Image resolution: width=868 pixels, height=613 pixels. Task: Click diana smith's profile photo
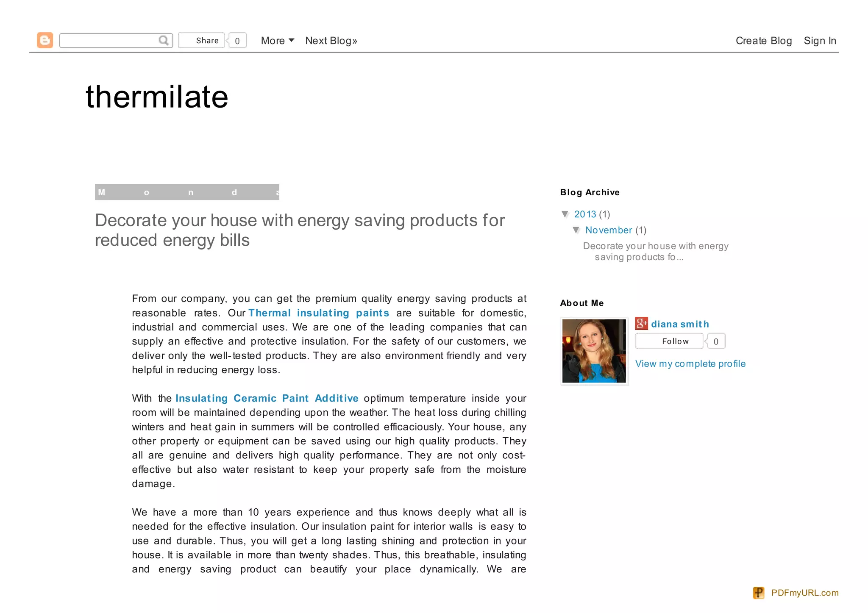[x=594, y=351]
